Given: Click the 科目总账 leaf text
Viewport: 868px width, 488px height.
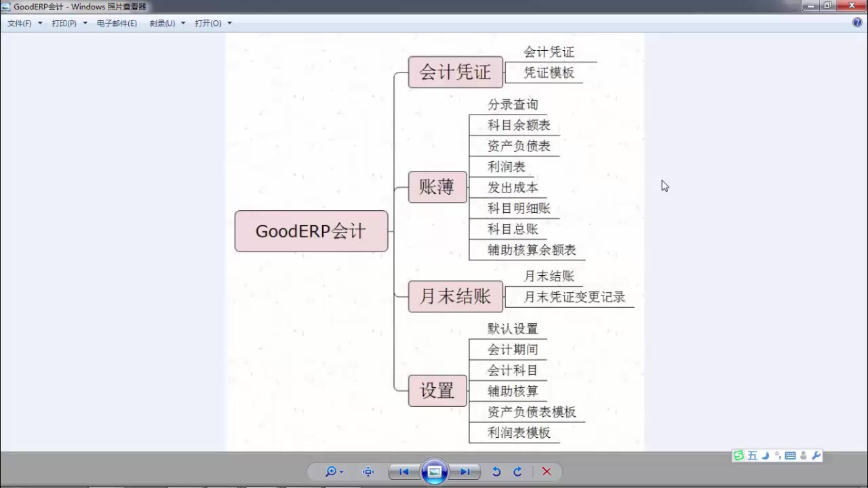Looking at the screenshot, I should tap(513, 229).
